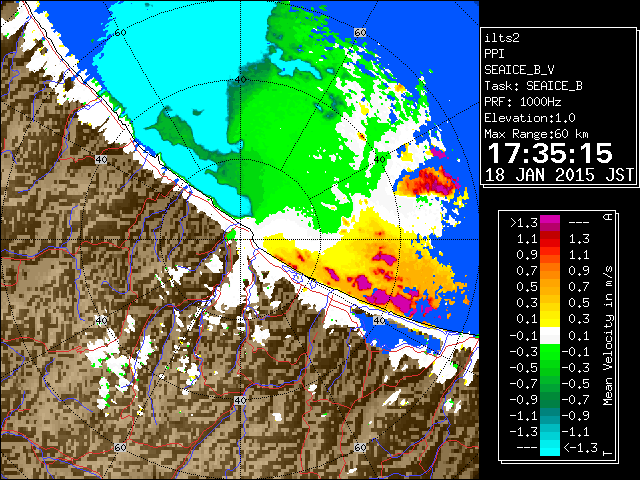
Task: Click the 'Mean Velocity in m/s' legend title
Action: (x=608, y=335)
